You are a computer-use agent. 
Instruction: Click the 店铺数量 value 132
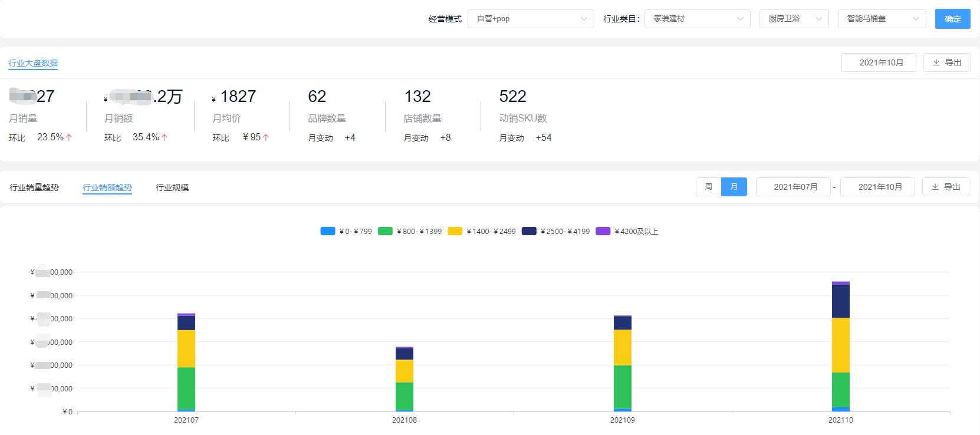(x=417, y=97)
